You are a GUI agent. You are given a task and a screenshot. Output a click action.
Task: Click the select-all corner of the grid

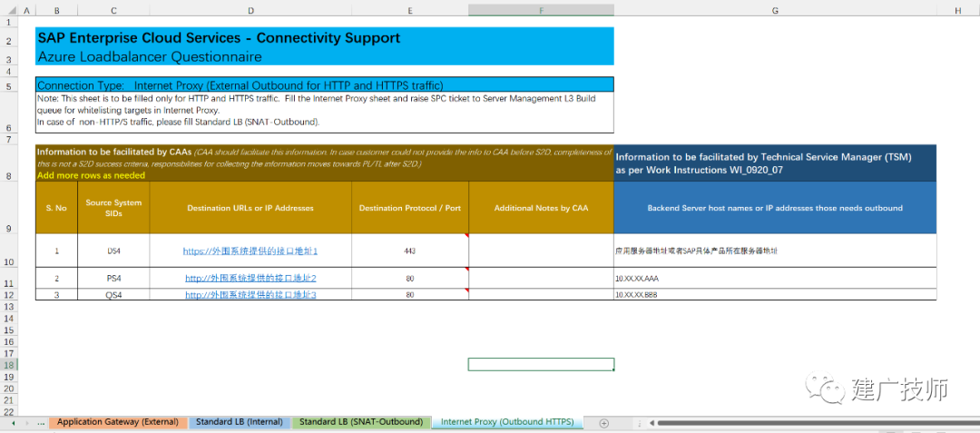tap(9, 10)
